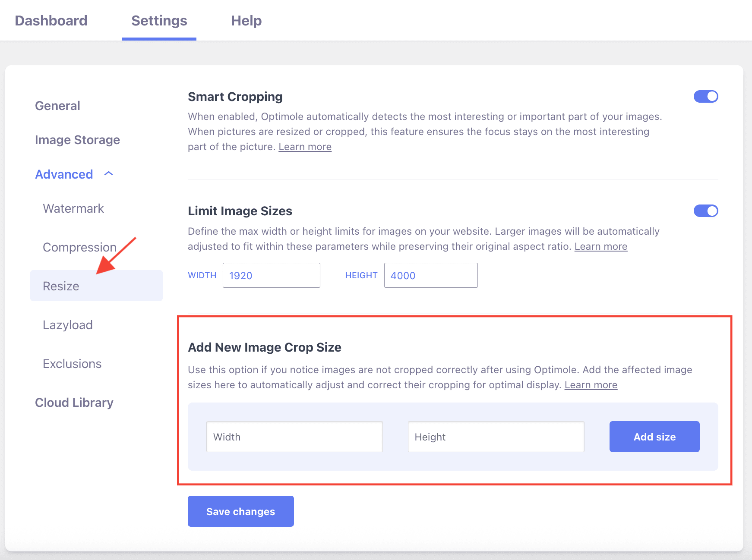This screenshot has height=560, width=752.
Task: Open the Watermark submenu item
Action: point(73,208)
